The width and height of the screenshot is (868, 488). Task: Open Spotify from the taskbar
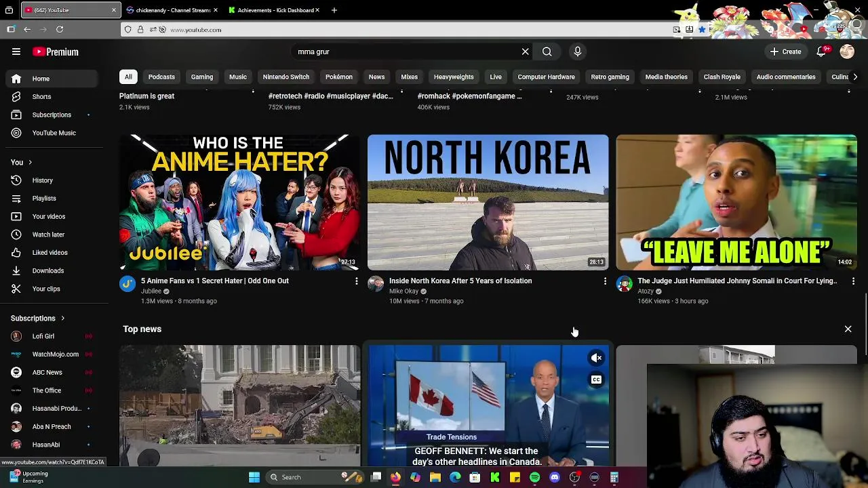[x=534, y=477]
